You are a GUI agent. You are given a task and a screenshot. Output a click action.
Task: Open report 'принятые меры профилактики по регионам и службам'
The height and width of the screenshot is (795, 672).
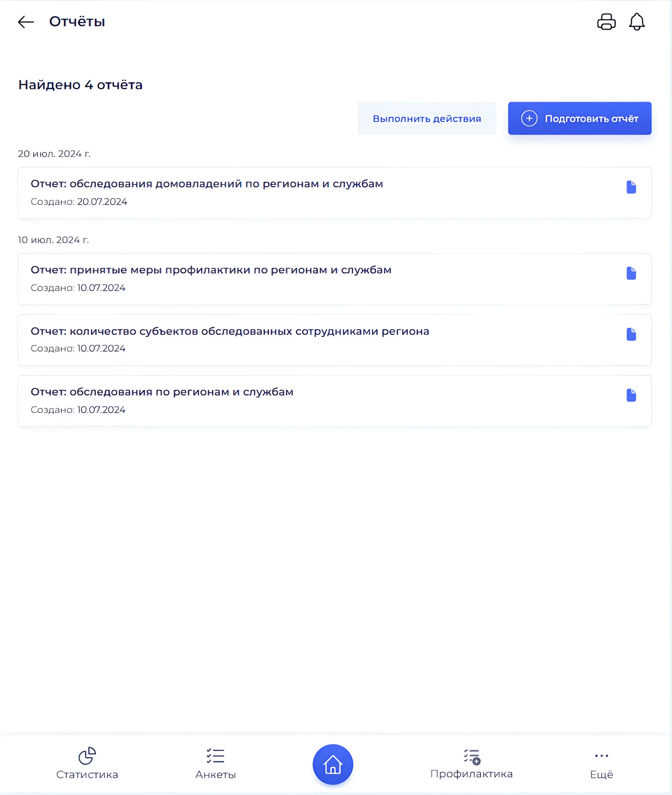click(335, 279)
